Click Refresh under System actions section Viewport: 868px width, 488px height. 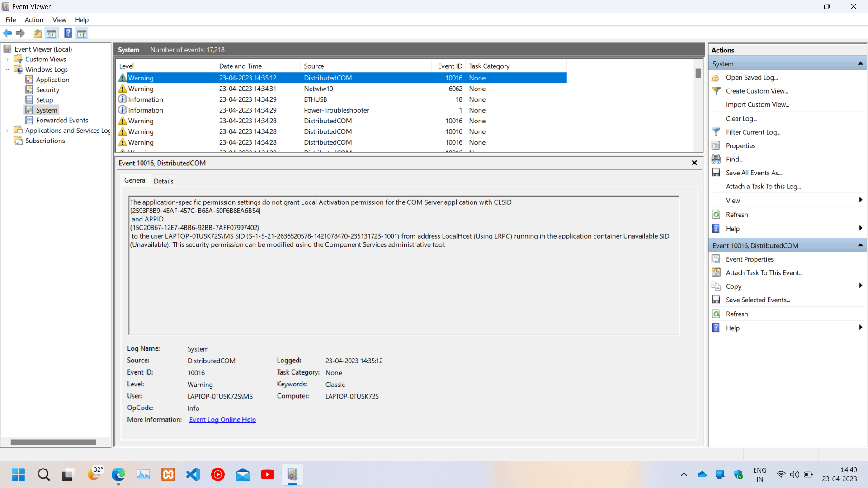(737, 214)
